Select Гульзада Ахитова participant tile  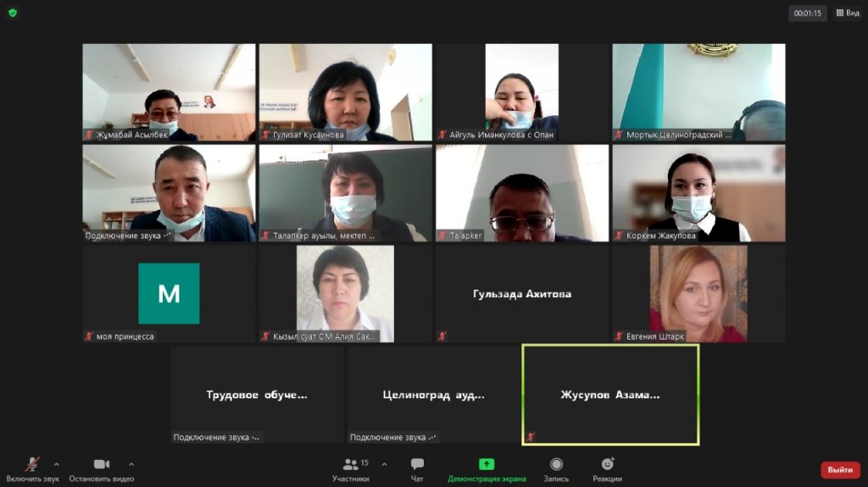[x=522, y=294]
